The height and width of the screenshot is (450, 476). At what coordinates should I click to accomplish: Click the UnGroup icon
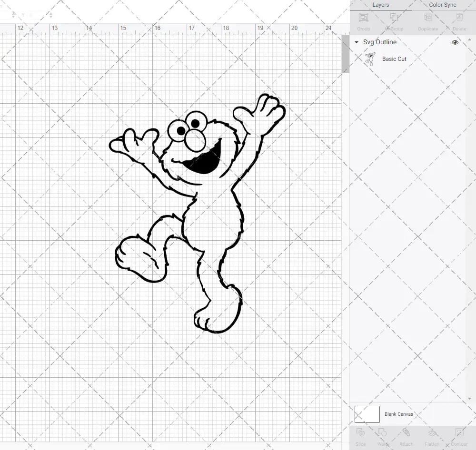[x=395, y=21]
